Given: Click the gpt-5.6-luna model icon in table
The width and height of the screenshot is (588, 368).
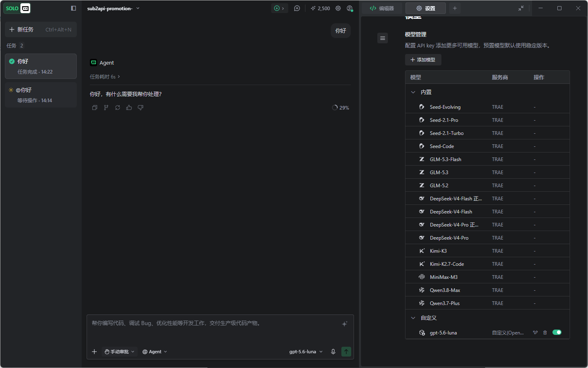Looking at the screenshot, I should click(x=422, y=333).
